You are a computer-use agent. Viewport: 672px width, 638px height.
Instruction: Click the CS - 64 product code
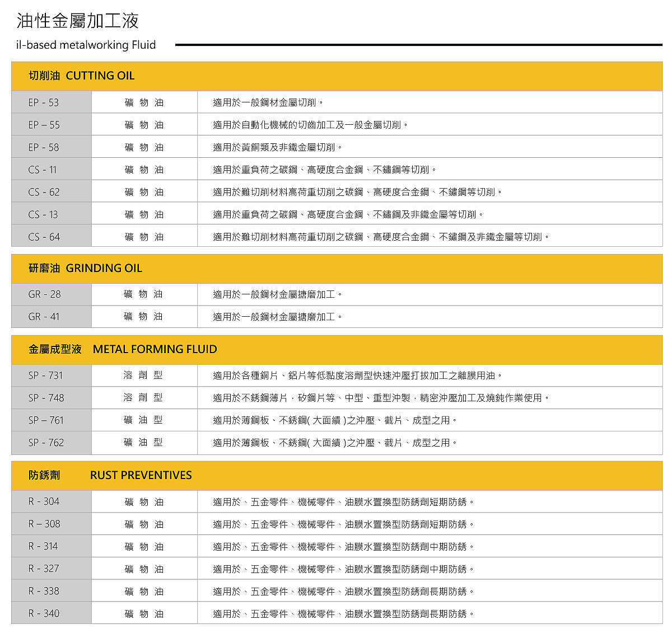click(44, 237)
